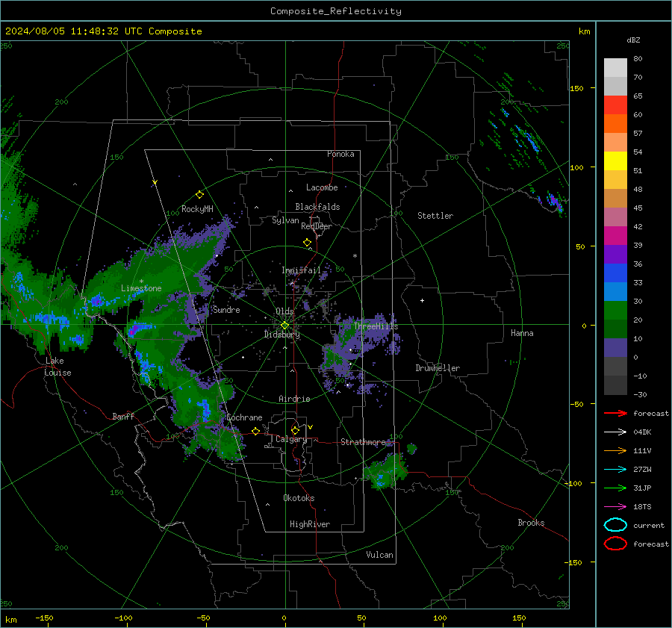The width and height of the screenshot is (672, 628).
Task: Click the Okotoks city label
Action: (x=299, y=498)
